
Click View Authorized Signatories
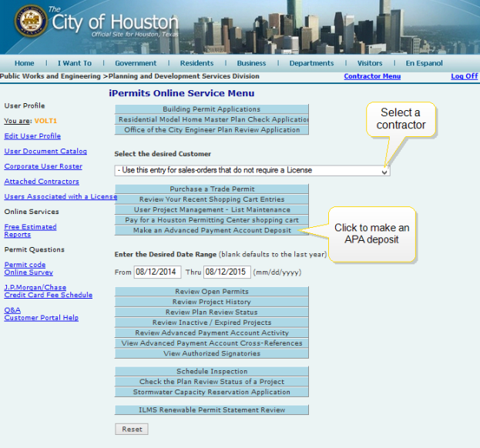pyautogui.click(x=212, y=353)
